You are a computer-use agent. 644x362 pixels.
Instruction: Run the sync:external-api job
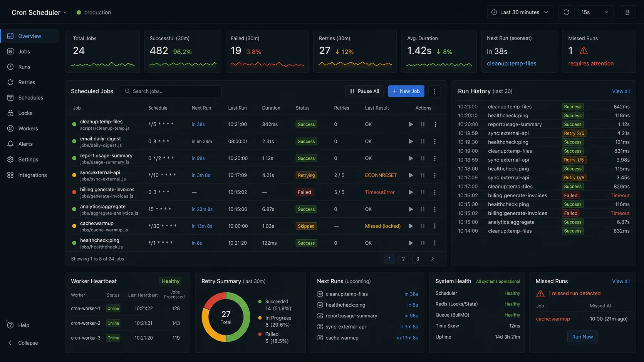[411, 175]
